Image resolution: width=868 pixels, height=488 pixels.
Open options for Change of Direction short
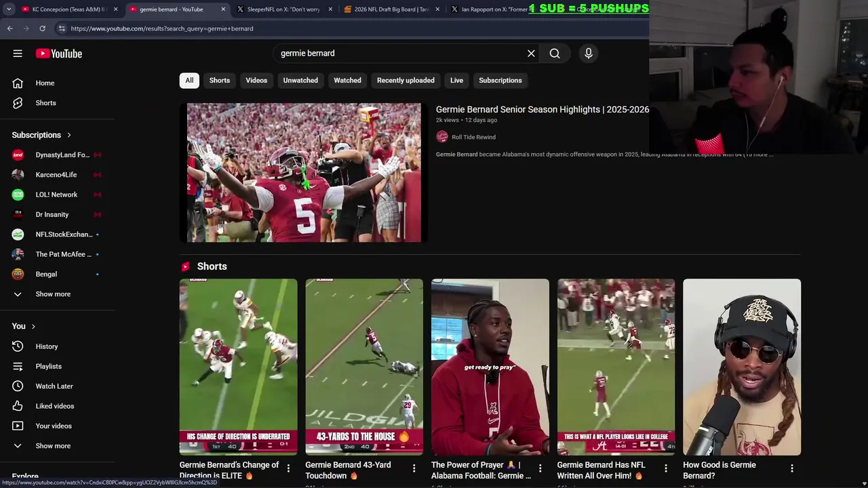coord(288,468)
